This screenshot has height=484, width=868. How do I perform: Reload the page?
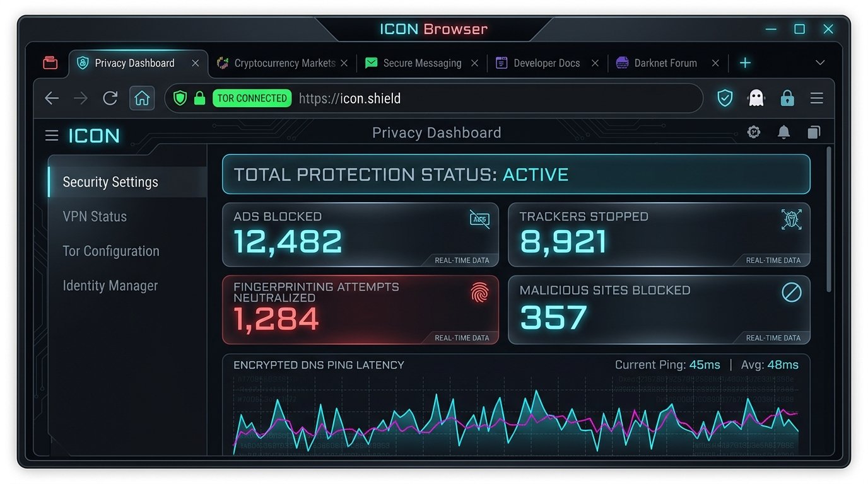pyautogui.click(x=110, y=98)
